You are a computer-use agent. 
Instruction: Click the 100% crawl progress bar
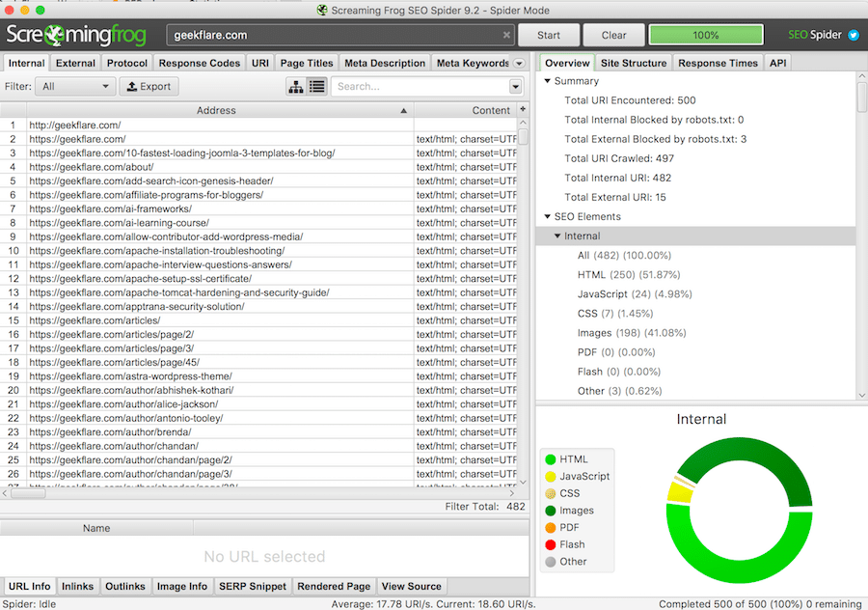click(706, 35)
